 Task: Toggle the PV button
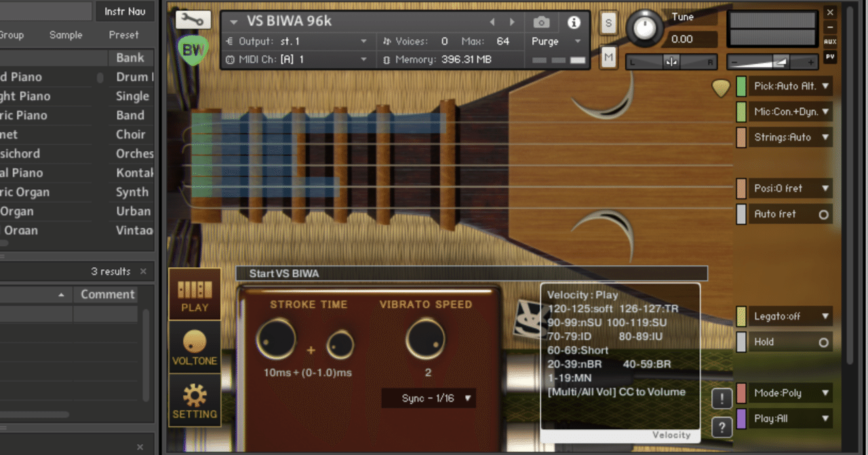click(x=830, y=57)
